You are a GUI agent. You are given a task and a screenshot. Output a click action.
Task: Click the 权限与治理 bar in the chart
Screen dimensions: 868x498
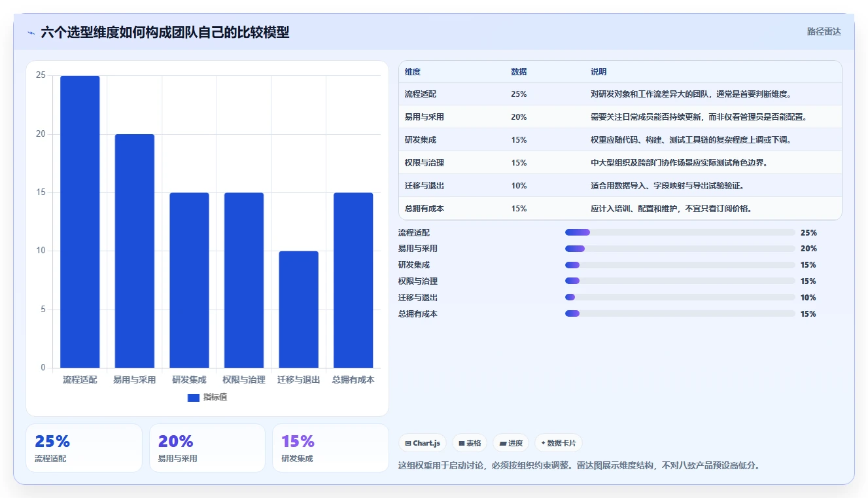pyautogui.click(x=244, y=280)
